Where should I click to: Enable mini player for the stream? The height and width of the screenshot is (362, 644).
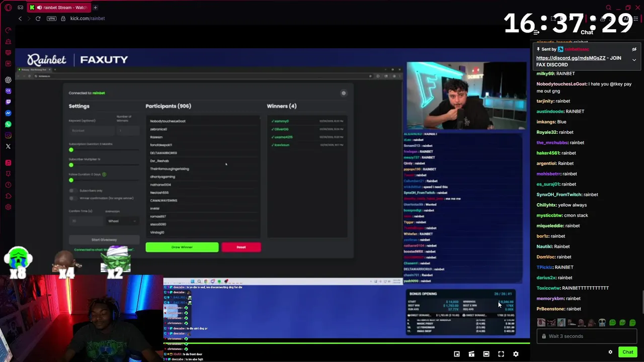tap(457, 354)
